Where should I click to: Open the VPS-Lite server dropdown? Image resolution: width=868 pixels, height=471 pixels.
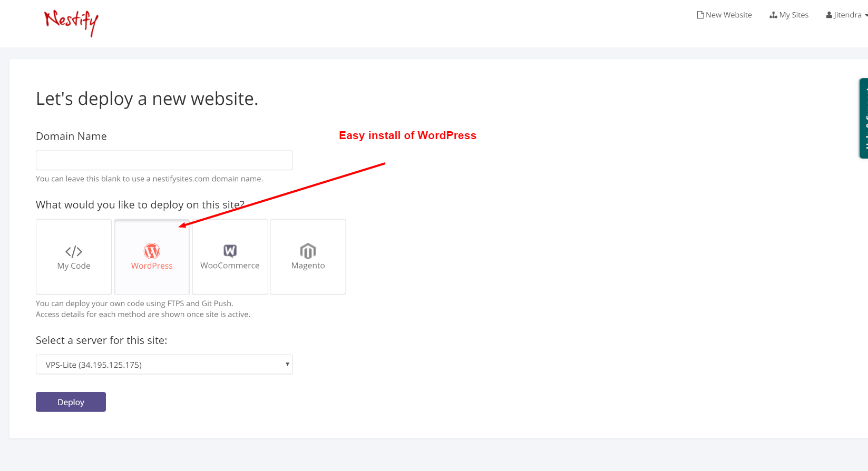point(164,364)
